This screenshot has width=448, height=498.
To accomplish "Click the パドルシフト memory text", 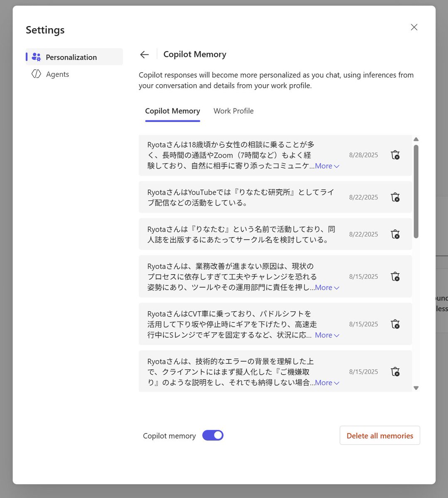I will click(232, 324).
